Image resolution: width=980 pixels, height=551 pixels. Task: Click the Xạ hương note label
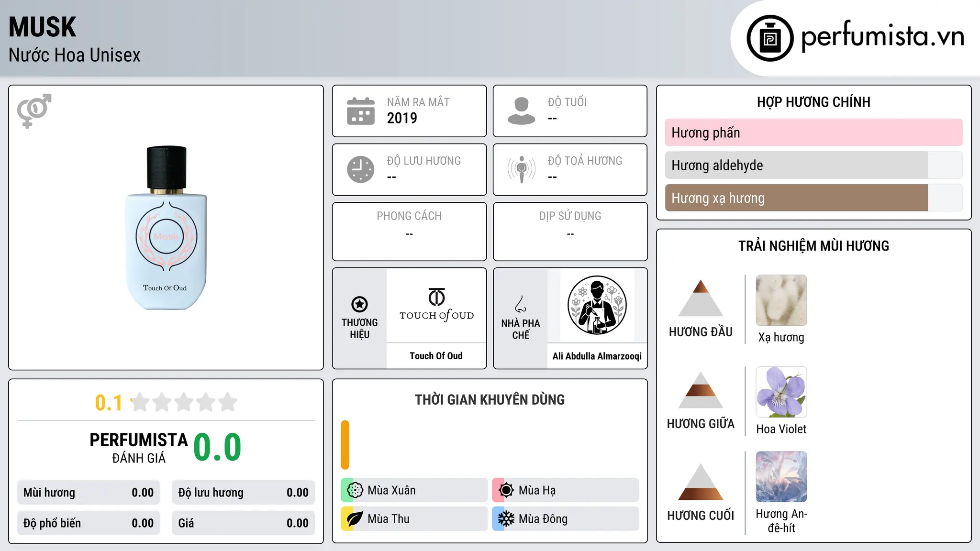tap(781, 338)
